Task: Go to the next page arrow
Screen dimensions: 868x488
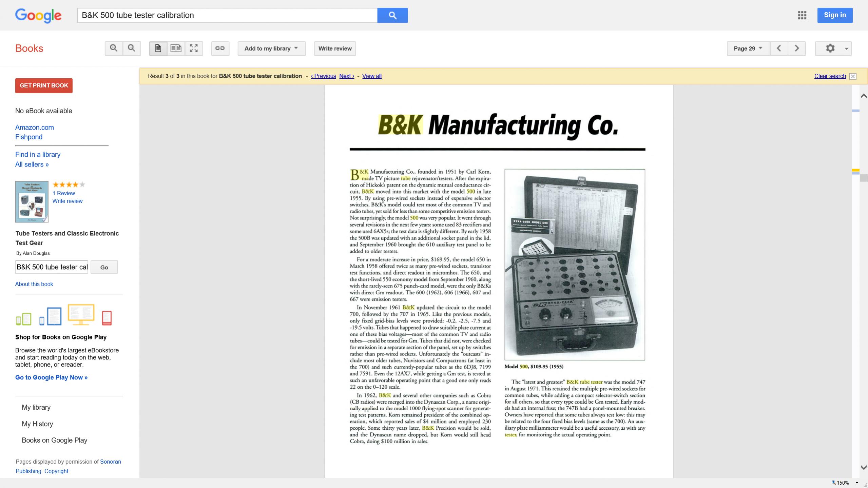Action: pyautogui.click(x=797, y=48)
